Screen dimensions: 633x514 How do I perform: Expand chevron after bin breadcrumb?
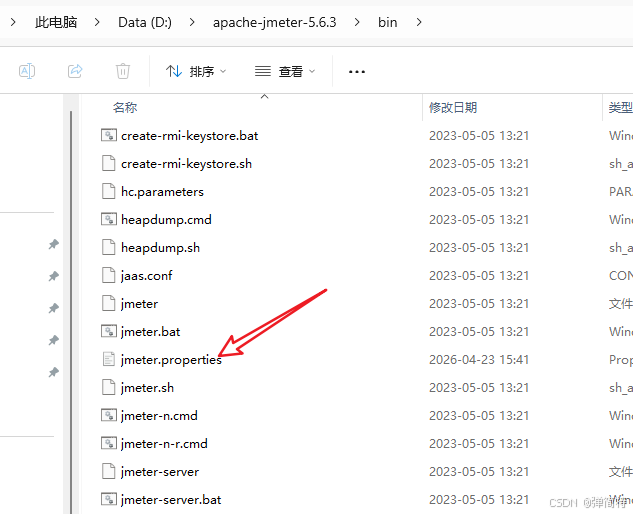click(419, 22)
